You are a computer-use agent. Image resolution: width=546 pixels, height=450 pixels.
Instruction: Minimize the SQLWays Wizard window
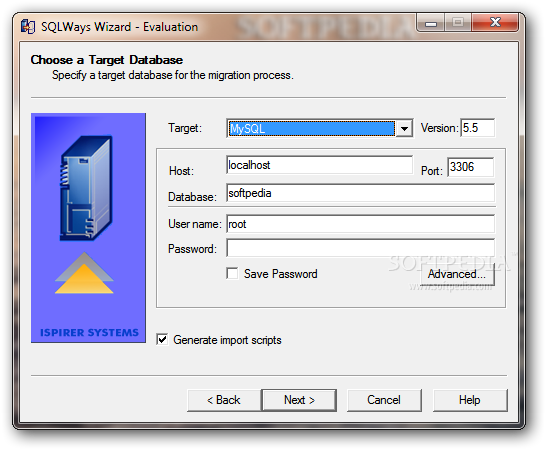pyautogui.click(x=431, y=23)
